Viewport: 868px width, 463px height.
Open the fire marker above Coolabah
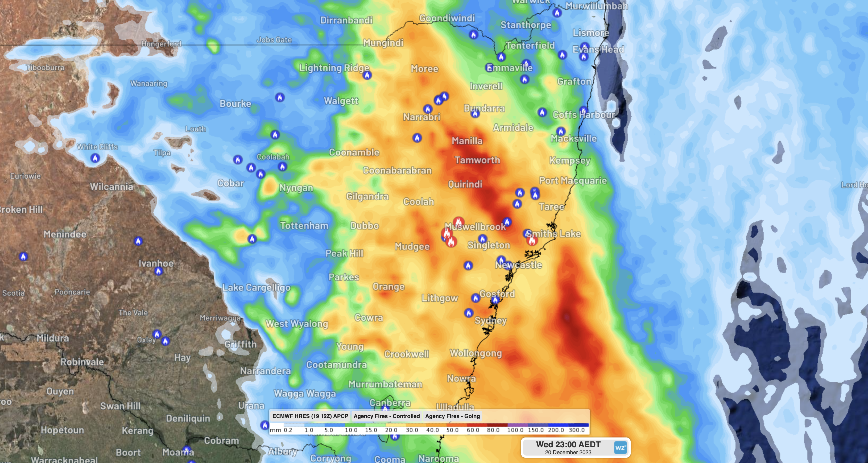[275, 135]
